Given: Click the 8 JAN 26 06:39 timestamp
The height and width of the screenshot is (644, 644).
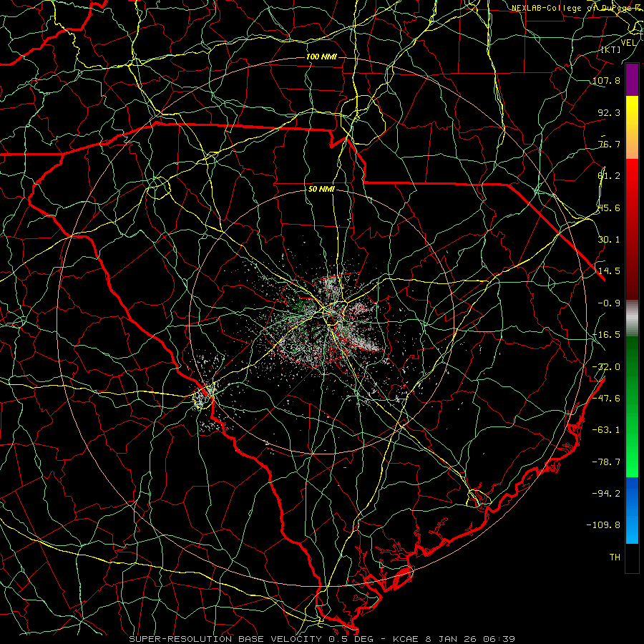Looking at the screenshot, I should 470,639.
